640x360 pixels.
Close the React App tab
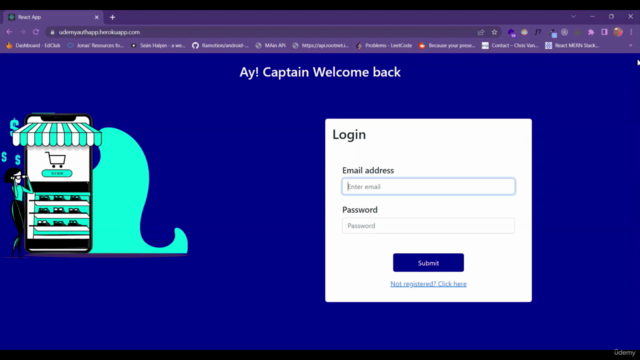[97, 17]
